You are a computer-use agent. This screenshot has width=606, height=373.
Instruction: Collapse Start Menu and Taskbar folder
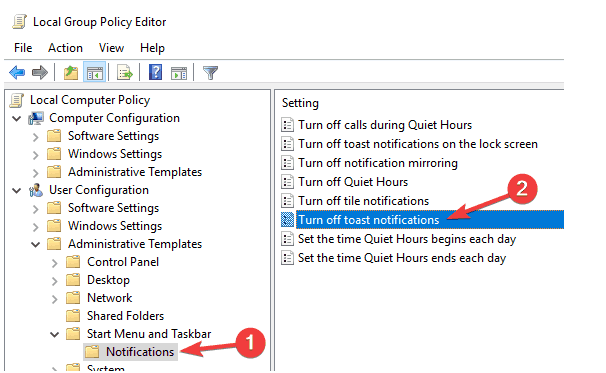54,334
